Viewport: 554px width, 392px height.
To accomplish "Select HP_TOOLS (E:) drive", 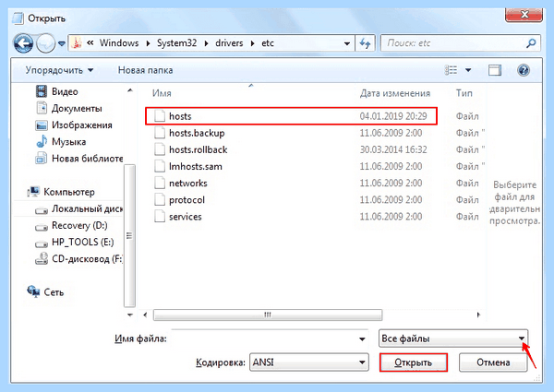I will [75, 242].
